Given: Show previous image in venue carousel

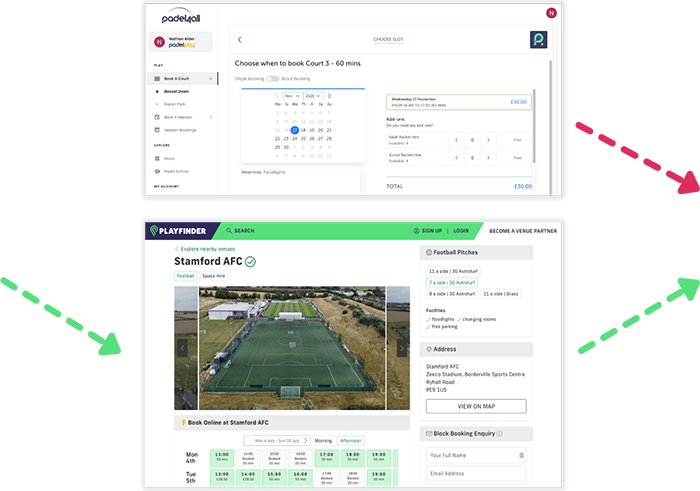Looking at the screenshot, I should point(182,348).
